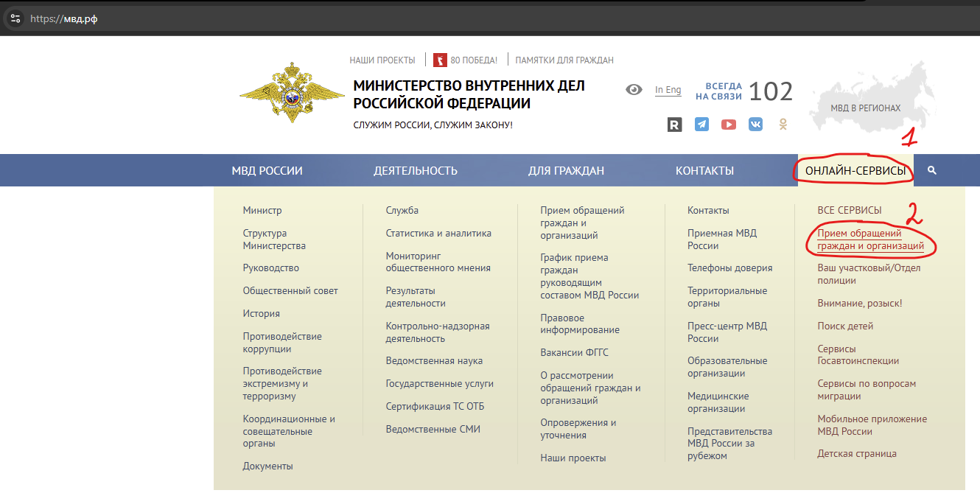
Task: Open the Telegram social icon
Action: 701,125
